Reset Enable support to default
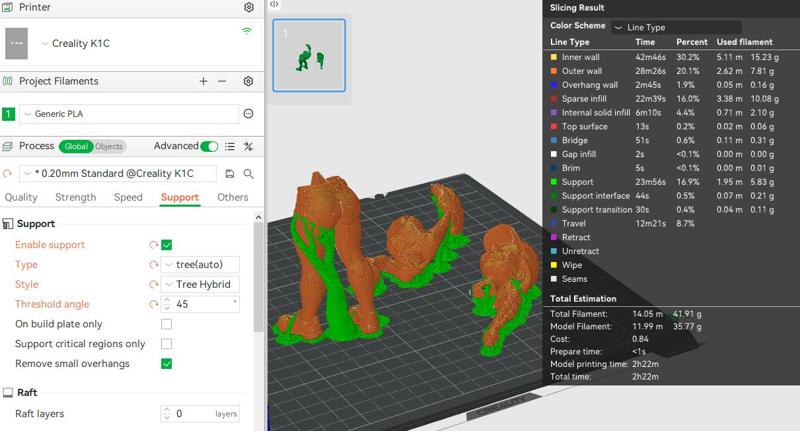The image size is (800, 431). (153, 245)
